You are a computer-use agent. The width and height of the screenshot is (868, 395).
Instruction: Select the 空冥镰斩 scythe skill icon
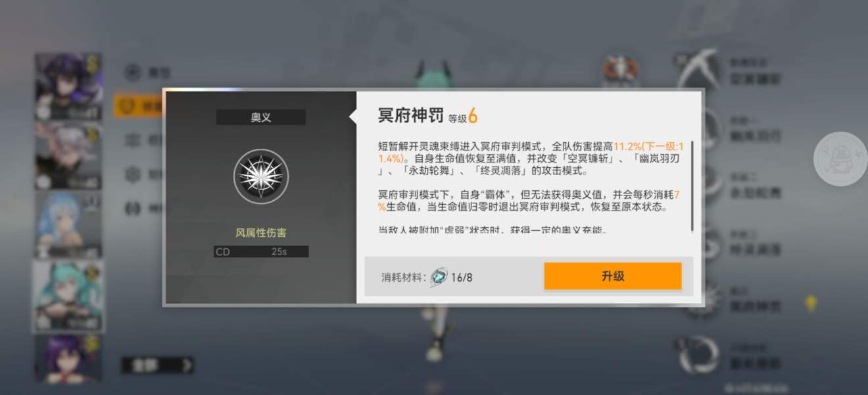tap(698, 69)
